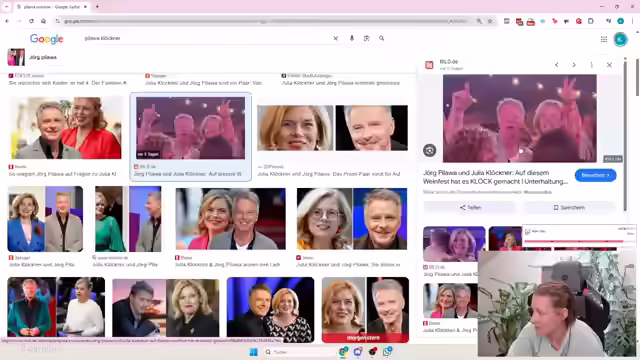This screenshot has width=640, height=360.
Task: Open the Windows Start menu
Action: click(x=253, y=352)
